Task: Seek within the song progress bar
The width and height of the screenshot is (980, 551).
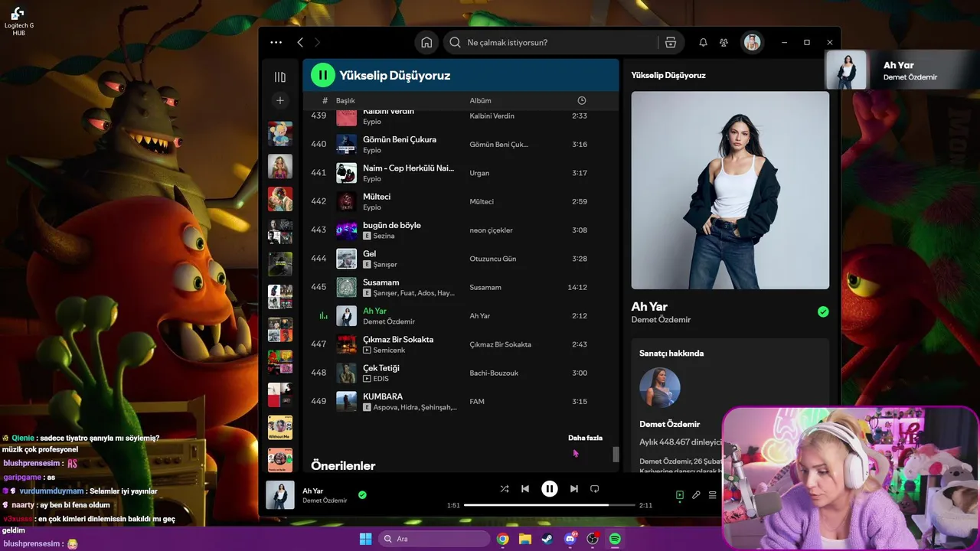Action: pyautogui.click(x=550, y=505)
